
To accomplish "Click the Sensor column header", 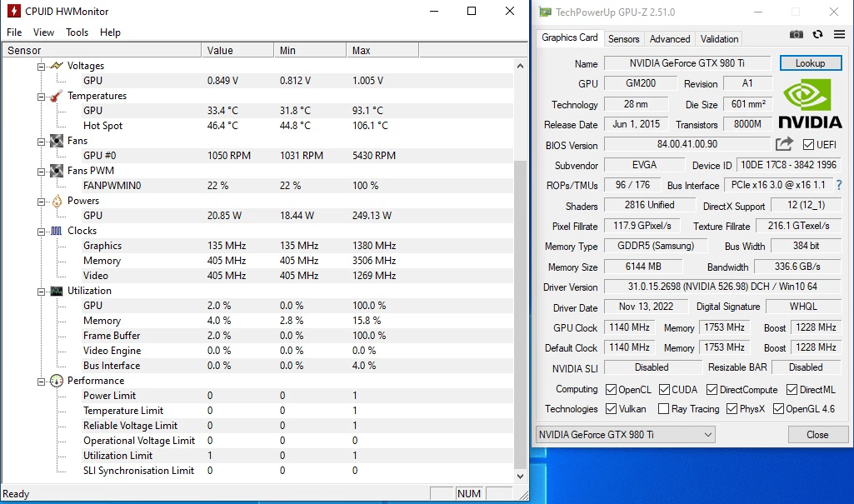I will click(102, 50).
